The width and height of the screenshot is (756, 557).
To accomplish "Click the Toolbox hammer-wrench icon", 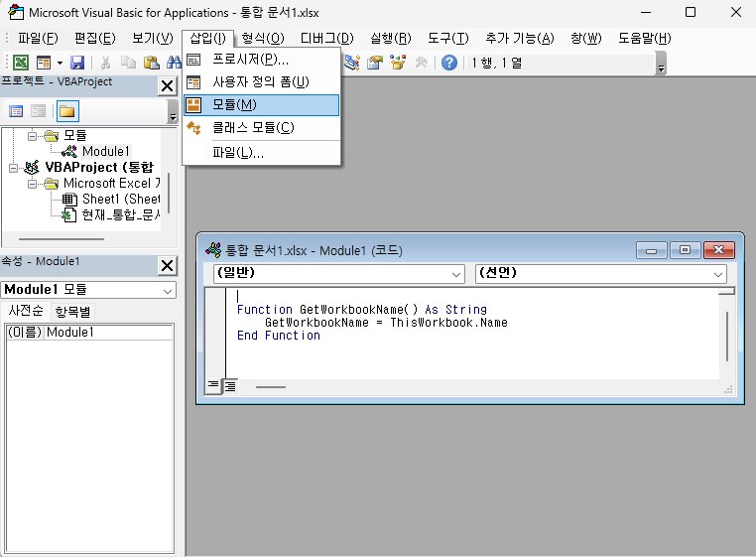I will (422, 63).
